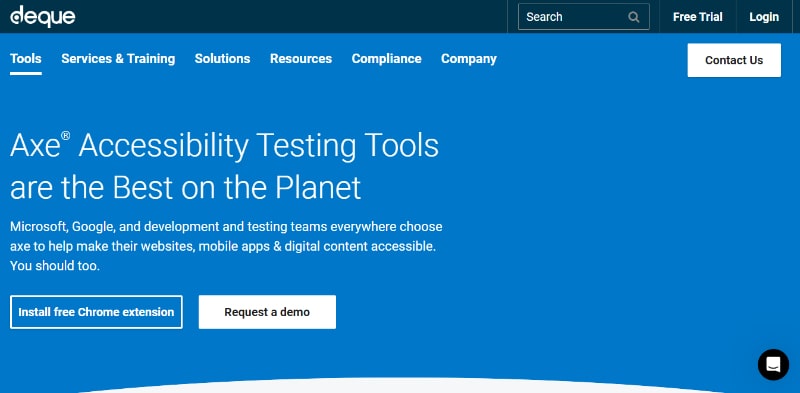Click the Contact Us button
The width and height of the screenshot is (800, 393).
[x=734, y=60]
